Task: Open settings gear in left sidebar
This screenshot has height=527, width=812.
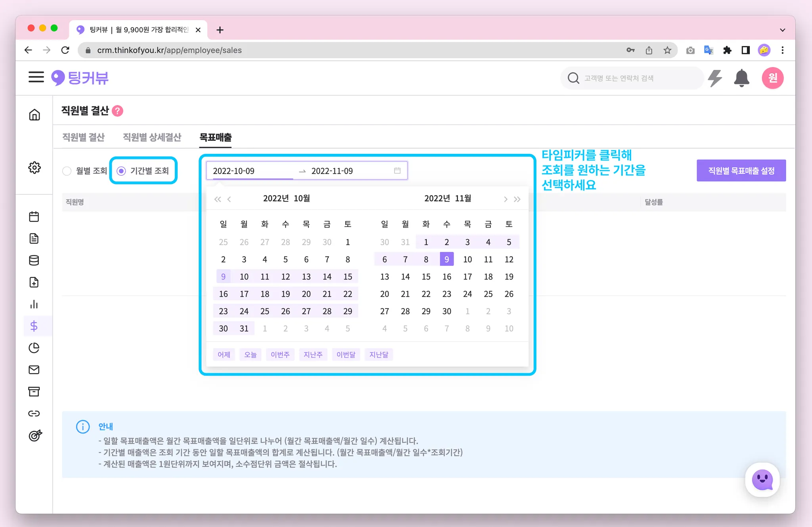Action: coord(34,167)
